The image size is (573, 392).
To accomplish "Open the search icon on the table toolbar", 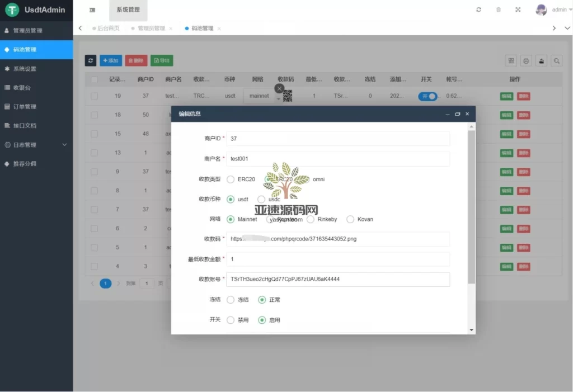I will 556,60.
